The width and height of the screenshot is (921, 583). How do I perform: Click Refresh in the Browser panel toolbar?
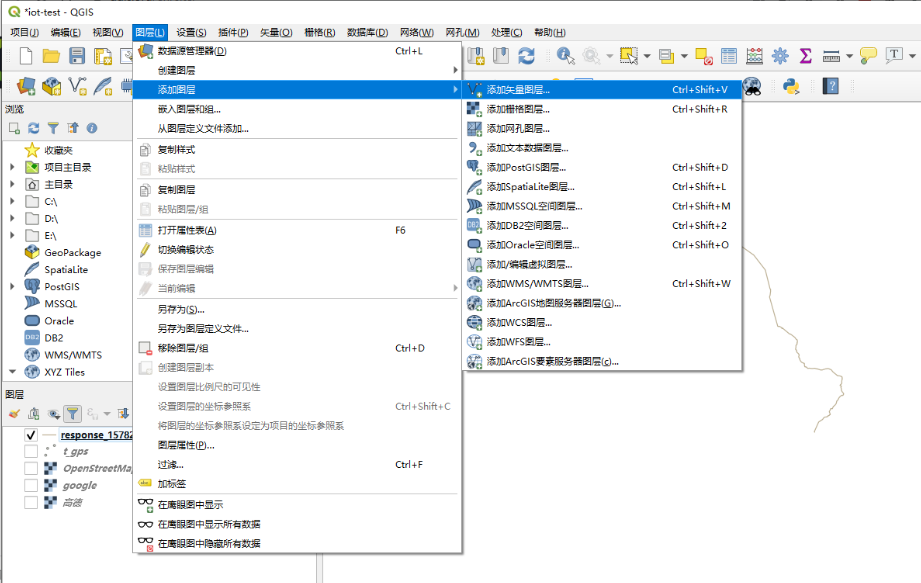[34, 128]
